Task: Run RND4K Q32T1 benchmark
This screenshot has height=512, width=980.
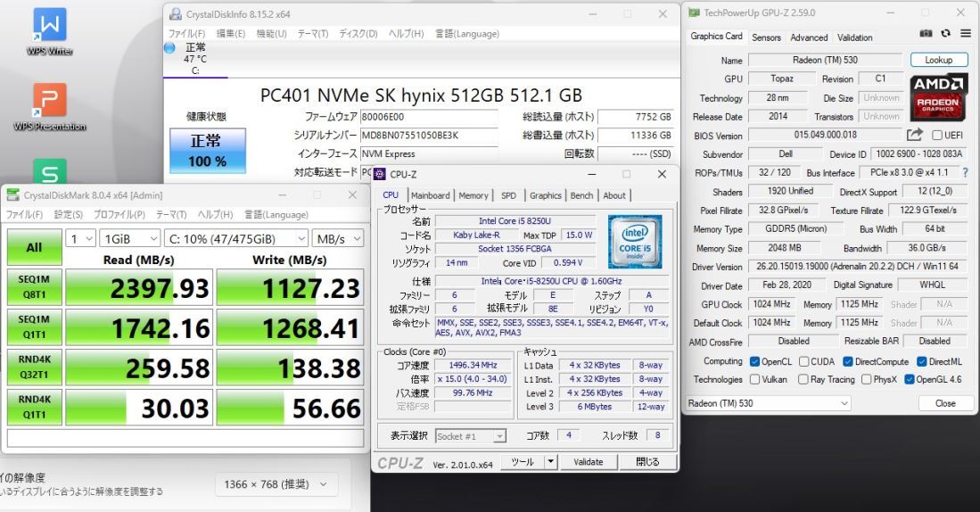Action: (35, 367)
